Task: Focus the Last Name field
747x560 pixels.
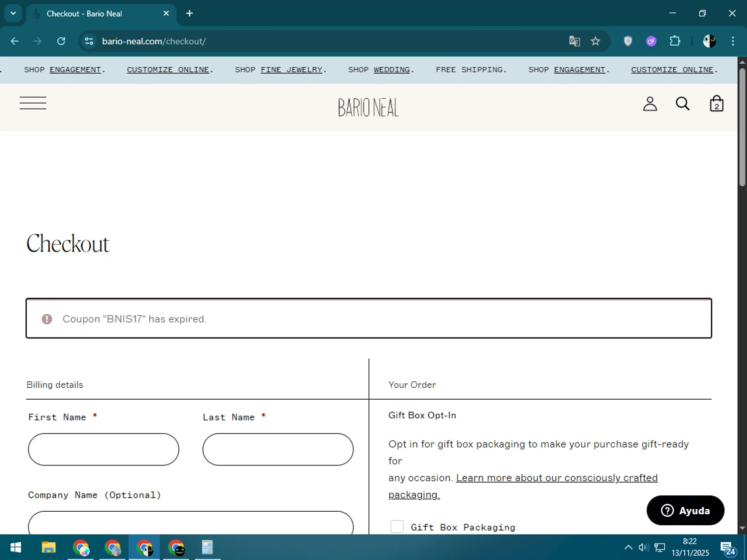Action: [x=278, y=449]
